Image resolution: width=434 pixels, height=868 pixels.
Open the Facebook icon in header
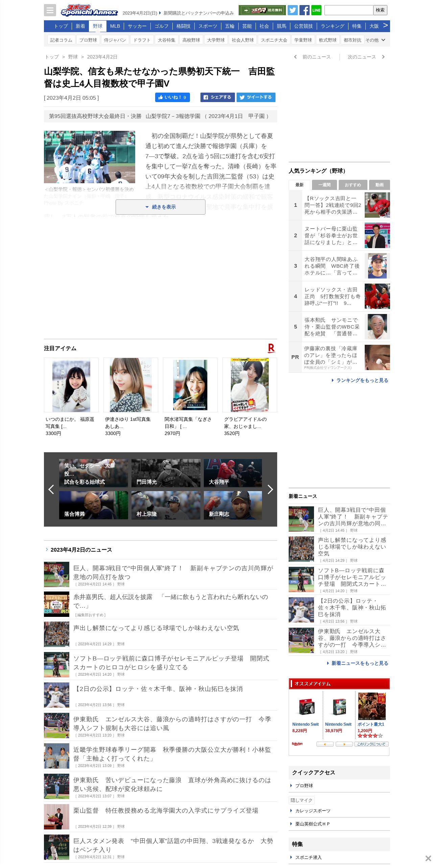(x=304, y=10)
